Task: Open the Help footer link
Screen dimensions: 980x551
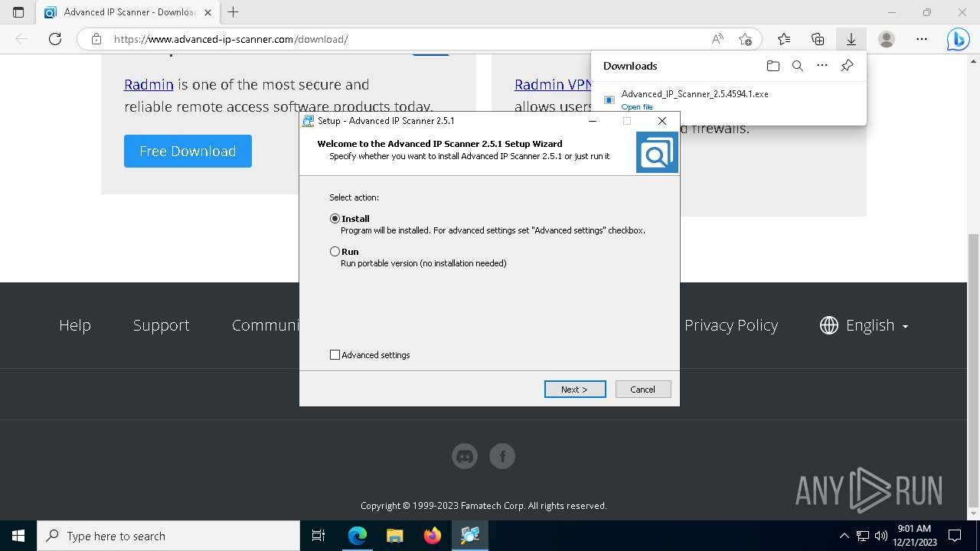Action: [75, 325]
